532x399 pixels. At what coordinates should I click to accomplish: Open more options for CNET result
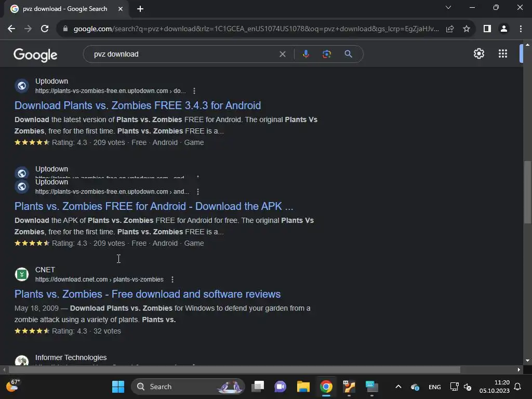pyautogui.click(x=172, y=280)
